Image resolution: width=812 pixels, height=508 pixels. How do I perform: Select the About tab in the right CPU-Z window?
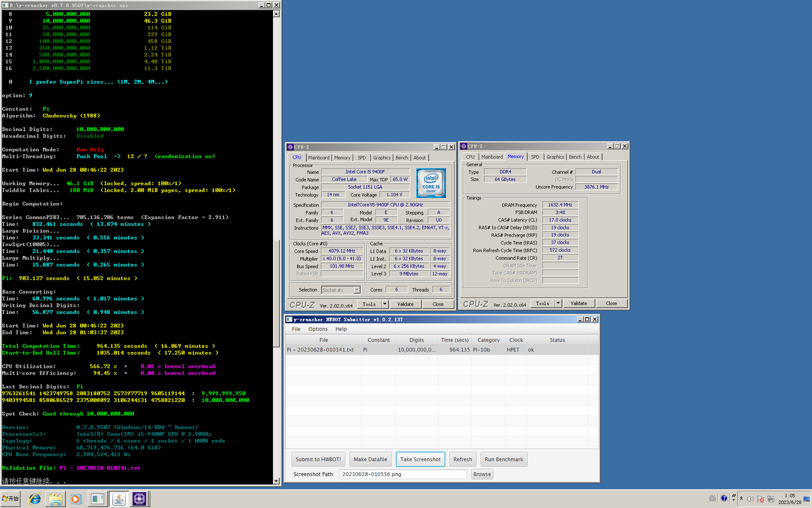pos(593,157)
